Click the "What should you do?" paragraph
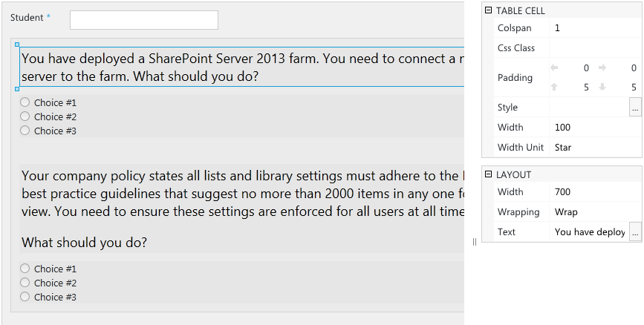The image size is (644, 325). tap(84, 243)
